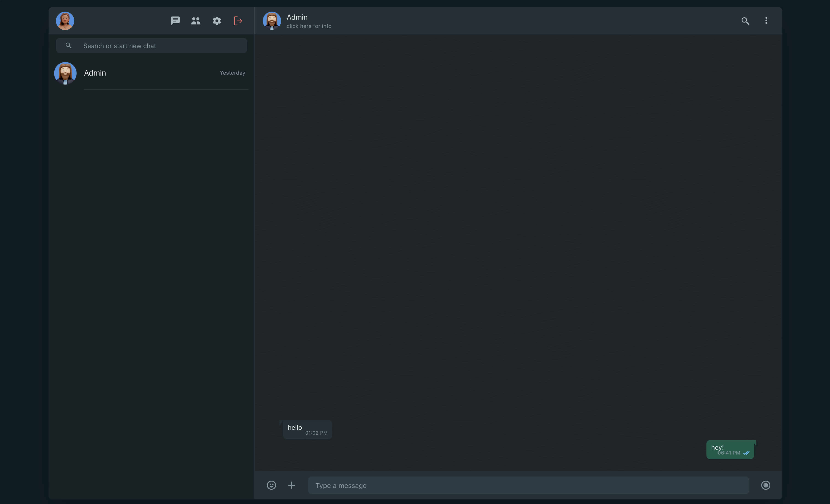Click the plus attachment icon
The width and height of the screenshot is (830, 504).
[292, 485]
